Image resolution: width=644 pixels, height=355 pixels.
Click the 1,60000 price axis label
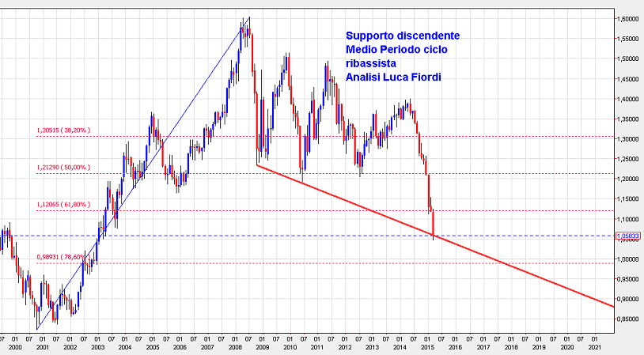[x=628, y=19]
